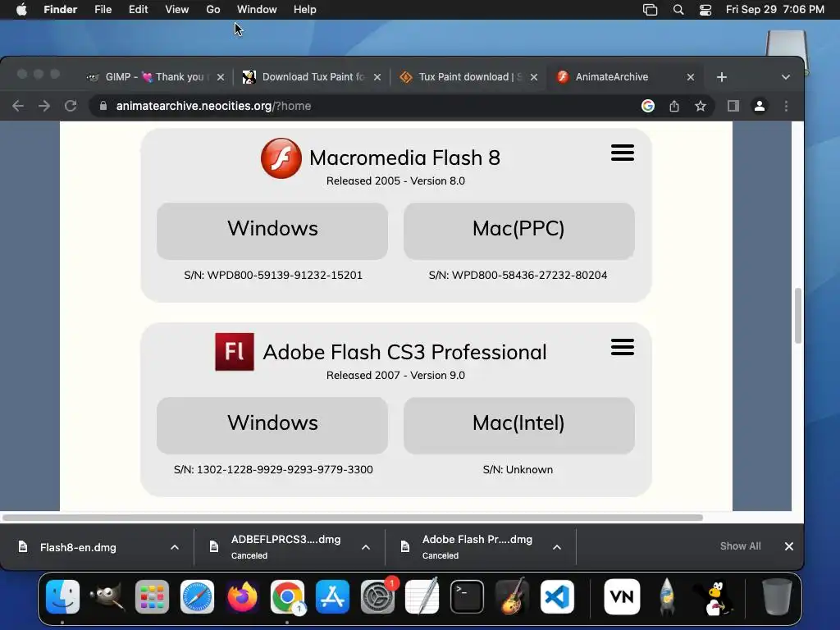Go forward in Chrome history
The height and width of the screenshot is (630, 840).
(x=44, y=106)
